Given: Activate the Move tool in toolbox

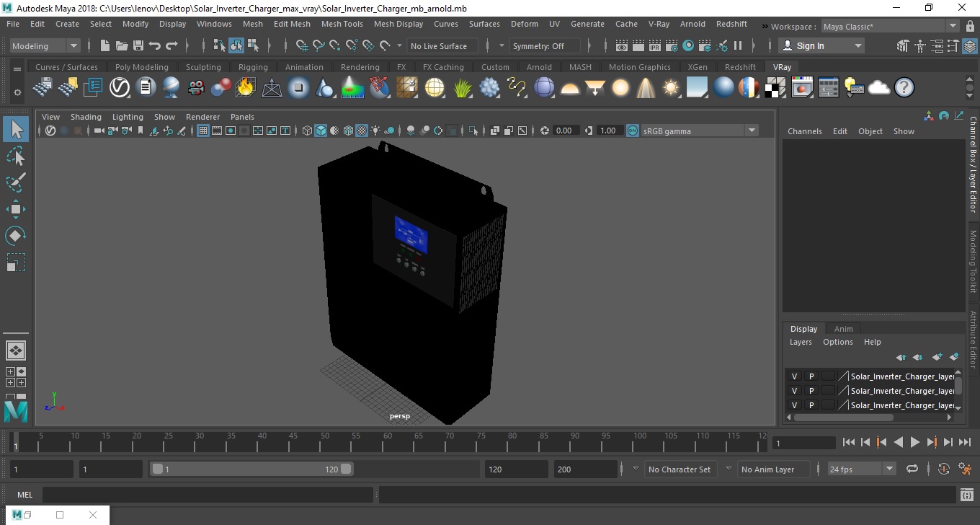Looking at the screenshot, I should click(16, 209).
